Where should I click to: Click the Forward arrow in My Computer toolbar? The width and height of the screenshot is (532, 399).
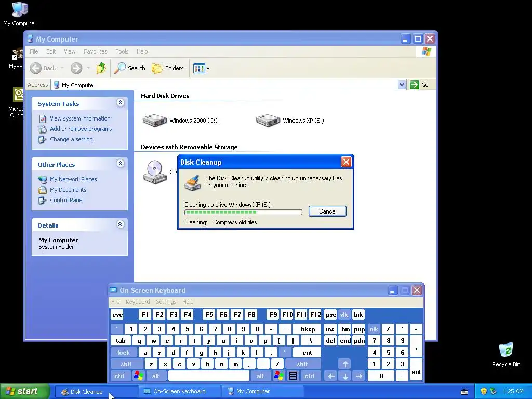[x=76, y=68]
